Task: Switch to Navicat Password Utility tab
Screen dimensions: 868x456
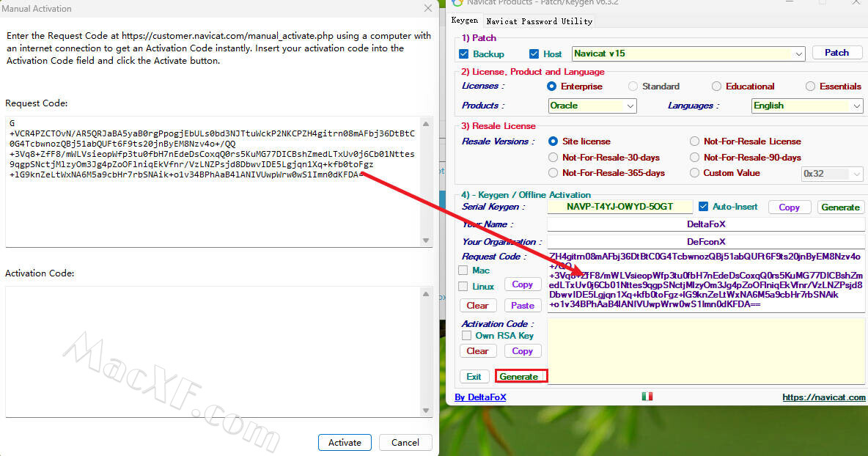Action: pyautogui.click(x=539, y=21)
